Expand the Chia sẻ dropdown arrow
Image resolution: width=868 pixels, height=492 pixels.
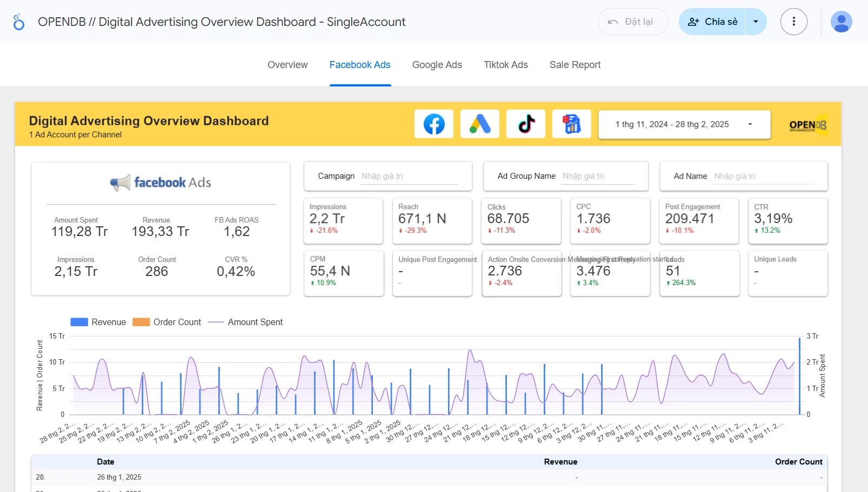tap(755, 22)
